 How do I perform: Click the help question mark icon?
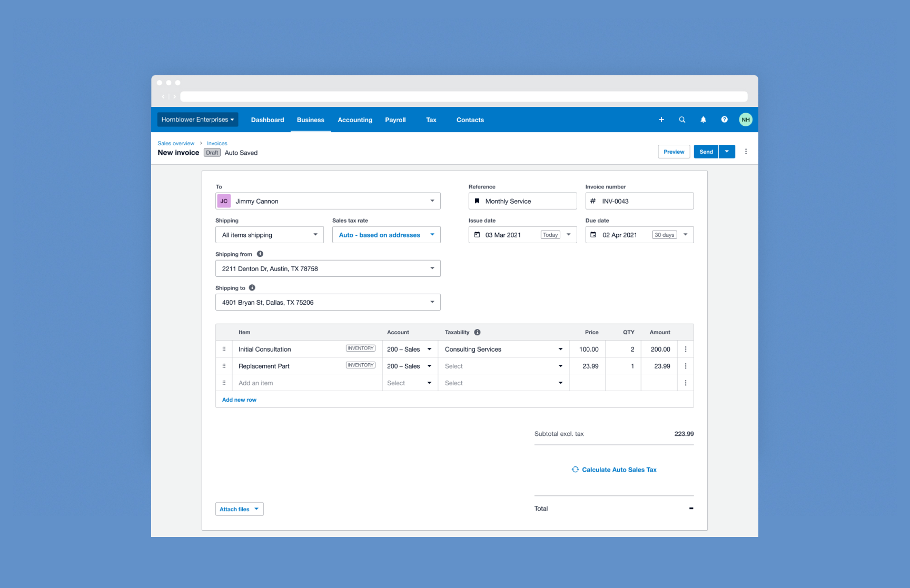[724, 120]
